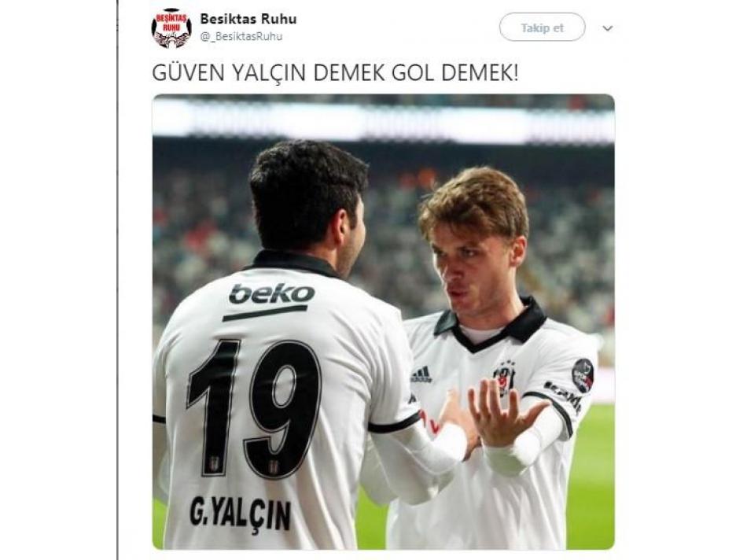Click the adidas logo on the white shirt
Image resolution: width=747 pixels, height=560 pixels.
pyautogui.click(x=421, y=374)
